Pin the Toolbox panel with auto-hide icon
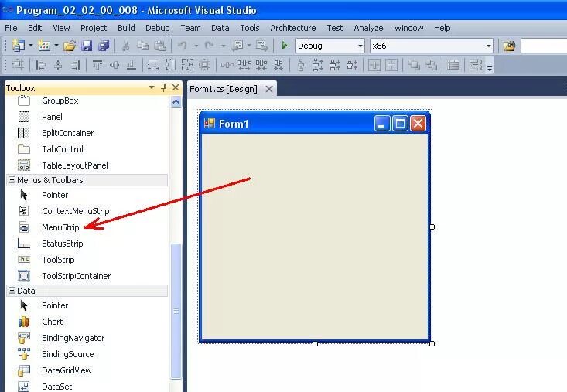Screen dimensions: 567x392 pyautogui.click(x=163, y=87)
